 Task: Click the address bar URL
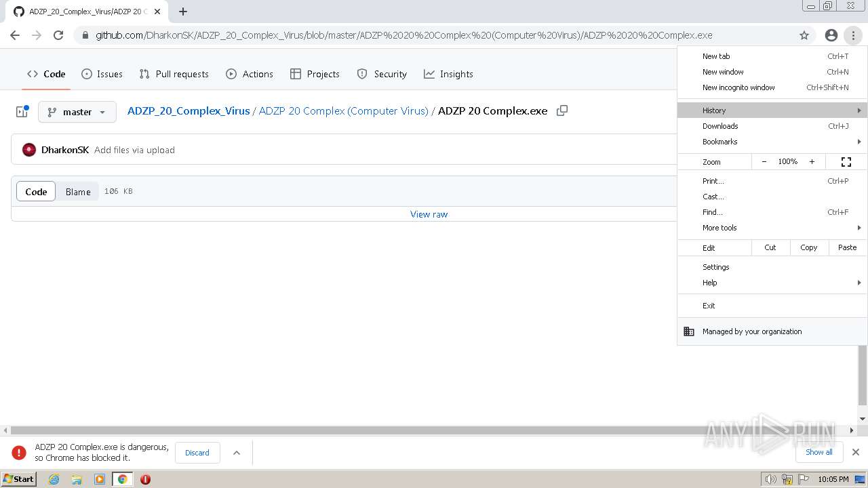coord(403,35)
